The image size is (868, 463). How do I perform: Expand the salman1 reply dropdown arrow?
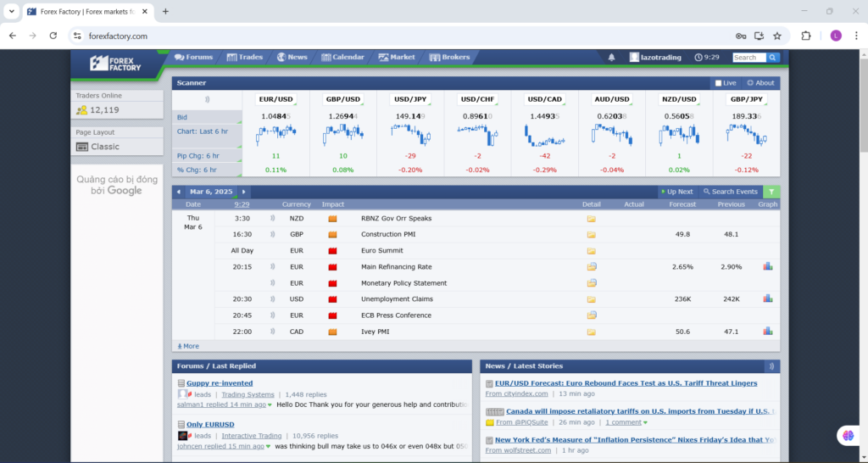270,404
